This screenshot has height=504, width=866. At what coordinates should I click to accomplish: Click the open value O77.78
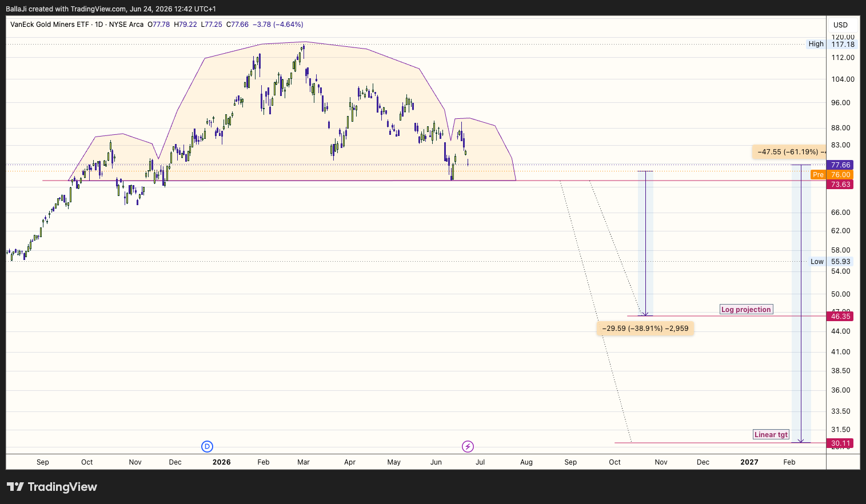(x=159, y=25)
